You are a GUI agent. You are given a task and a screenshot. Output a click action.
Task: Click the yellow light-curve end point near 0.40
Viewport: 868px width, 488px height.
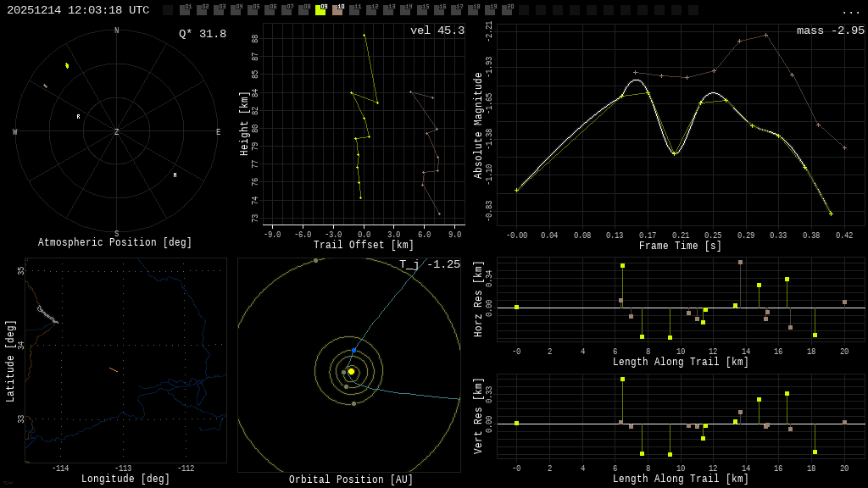[831, 213]
